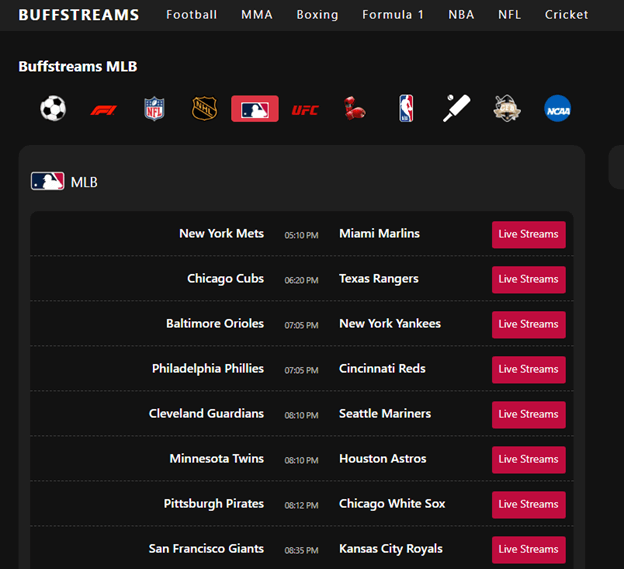This screenshot has height=569, width=624.
Task: Go to the BUFFSTREAMS home logo
Action: 79,15
